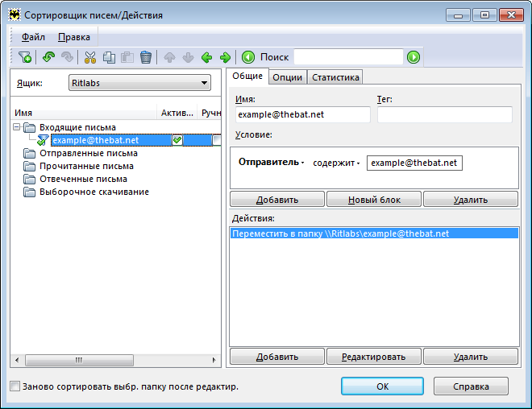532x409 pixels.
Task: Open the Ящик mailbox dropdown
Action: (x=139, y=83)
